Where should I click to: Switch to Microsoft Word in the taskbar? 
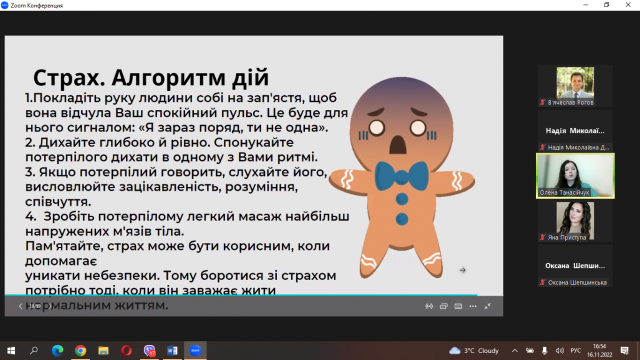172,351
